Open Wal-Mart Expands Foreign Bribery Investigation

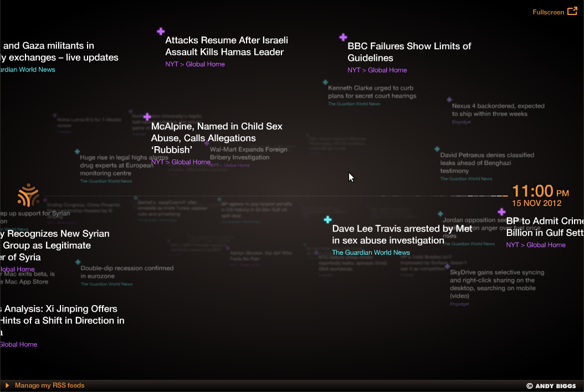tap(248, 153)
